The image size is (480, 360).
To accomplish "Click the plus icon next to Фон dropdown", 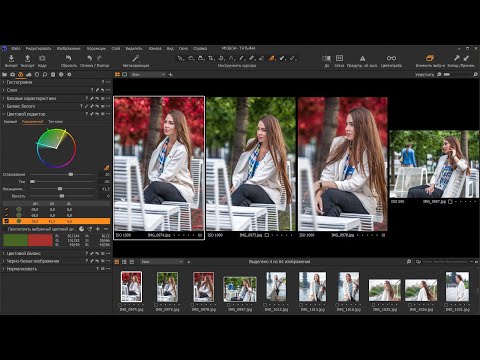I will click(x=171, y=74).
